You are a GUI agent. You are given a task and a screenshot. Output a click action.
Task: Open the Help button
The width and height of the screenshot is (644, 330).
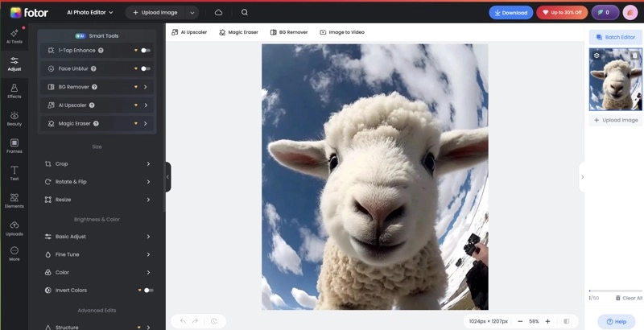(616, 322)
